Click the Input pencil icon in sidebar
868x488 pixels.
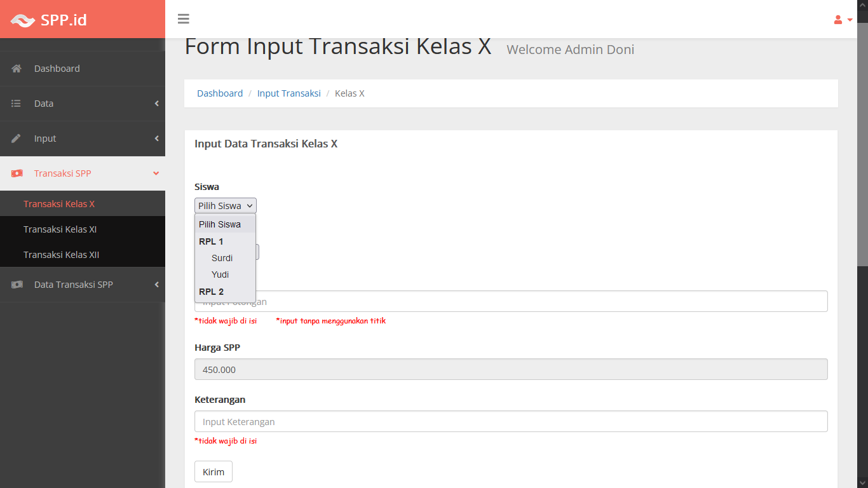[17, 139]
